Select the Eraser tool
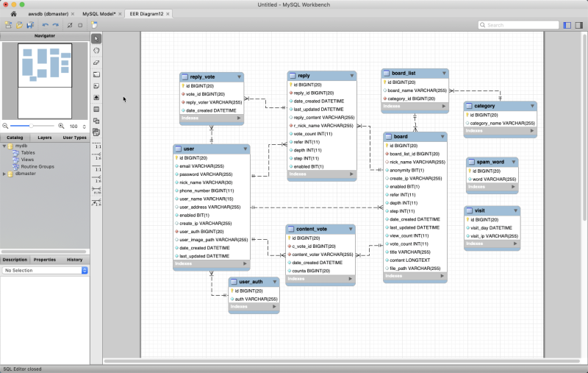Viewport: 588px width, 373px height. 96,63
